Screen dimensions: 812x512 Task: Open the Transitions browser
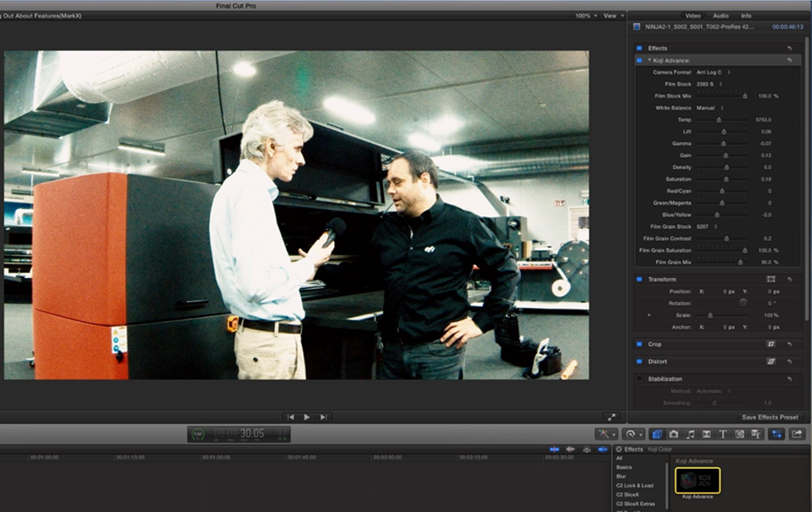tap(707, 434)
